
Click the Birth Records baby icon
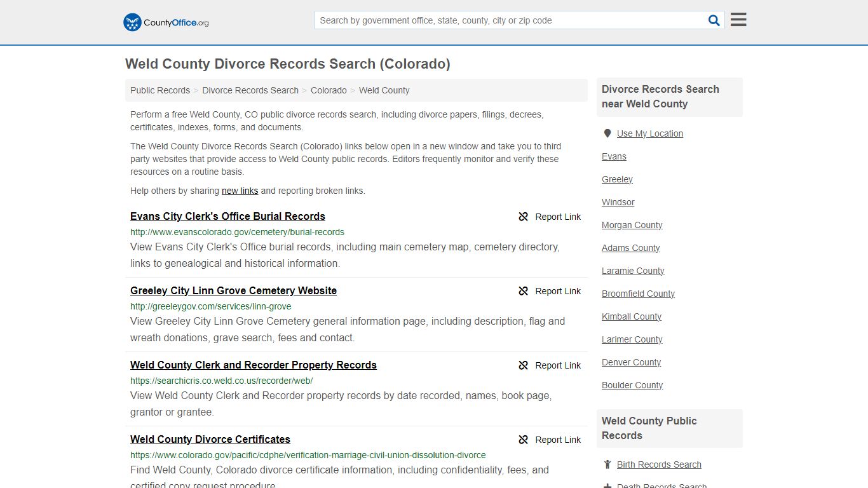607,464
